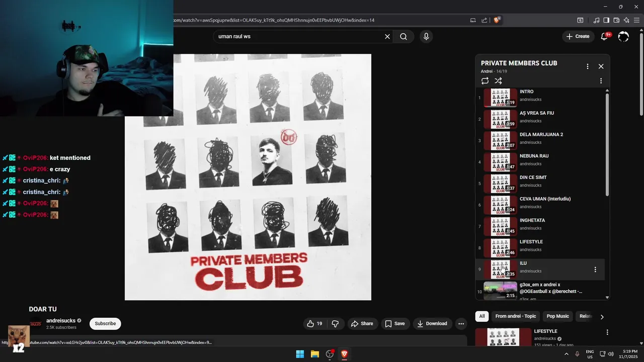Open video more actions ellipsis

[x=461, y=324]
